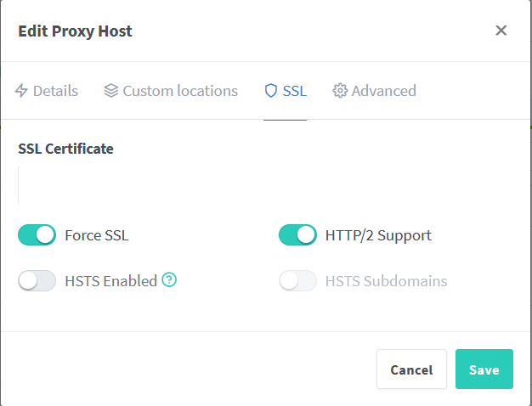Click the gear icon beside Advanced

point(340,91)
